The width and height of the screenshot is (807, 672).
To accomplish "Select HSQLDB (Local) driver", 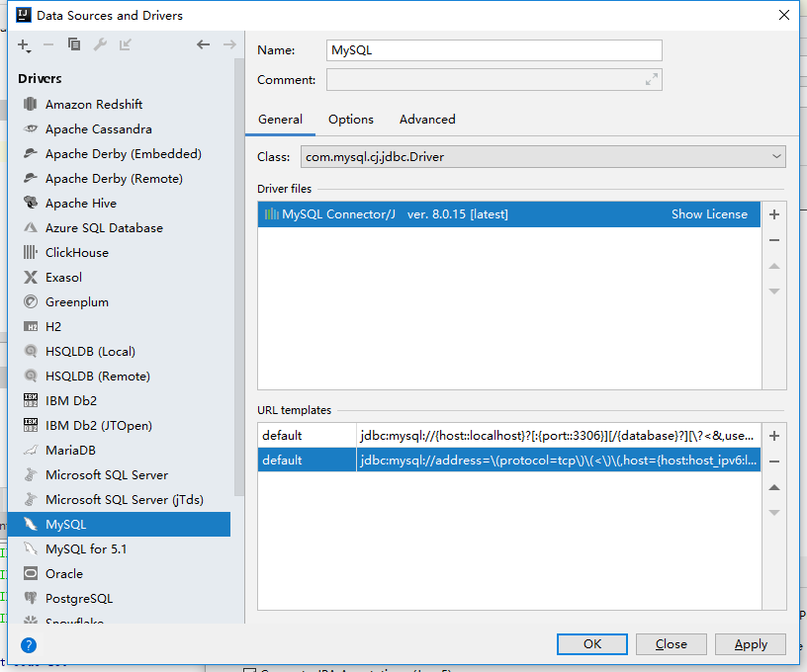I will (x=120, y=351).
